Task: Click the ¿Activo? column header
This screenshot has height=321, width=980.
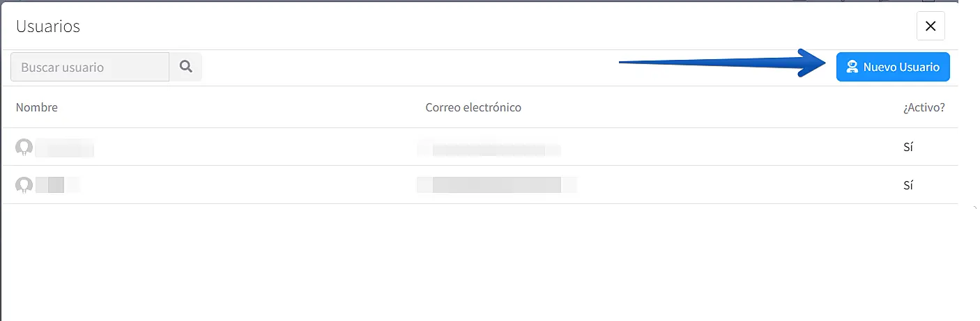Action: [x=924, y=107]
